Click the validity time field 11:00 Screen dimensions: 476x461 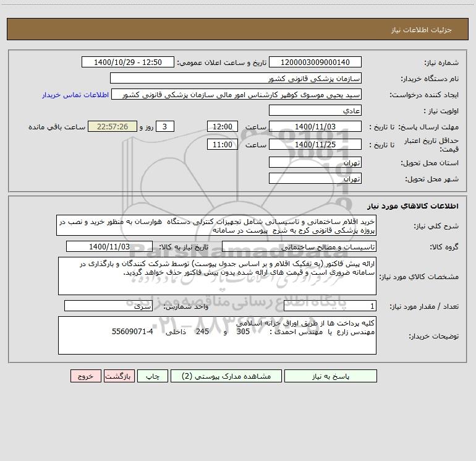[222, 144]
